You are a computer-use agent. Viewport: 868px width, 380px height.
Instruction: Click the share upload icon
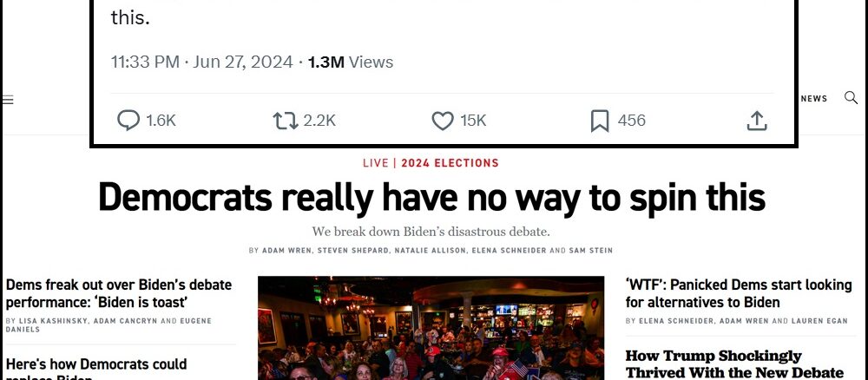pos(757,121)
